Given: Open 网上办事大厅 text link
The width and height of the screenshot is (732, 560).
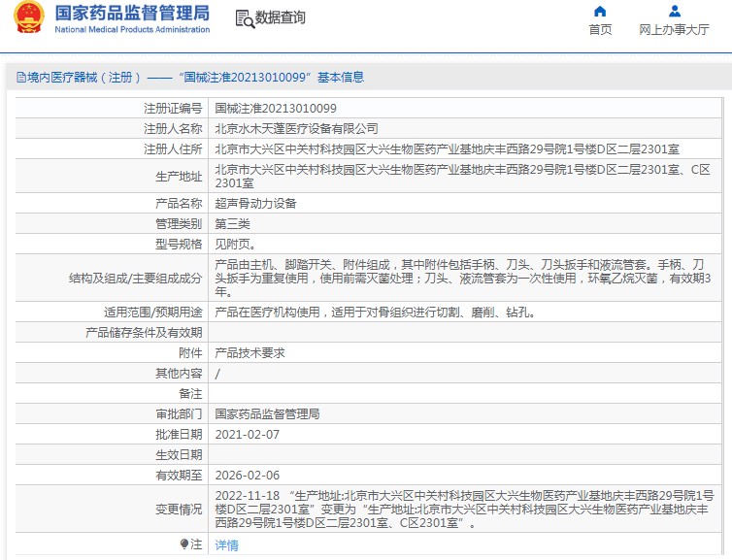Looking at the screenshot, I should point(674,30).
